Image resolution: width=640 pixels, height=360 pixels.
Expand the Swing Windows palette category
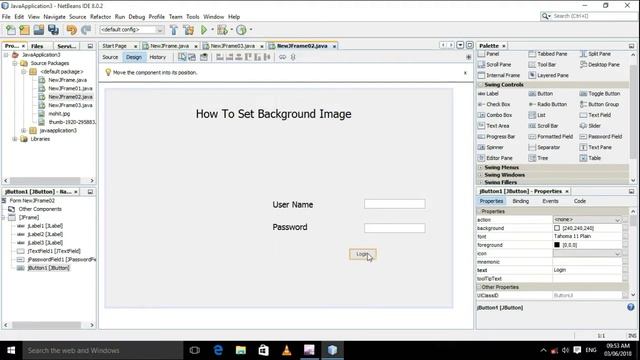(x=480, y=175)
